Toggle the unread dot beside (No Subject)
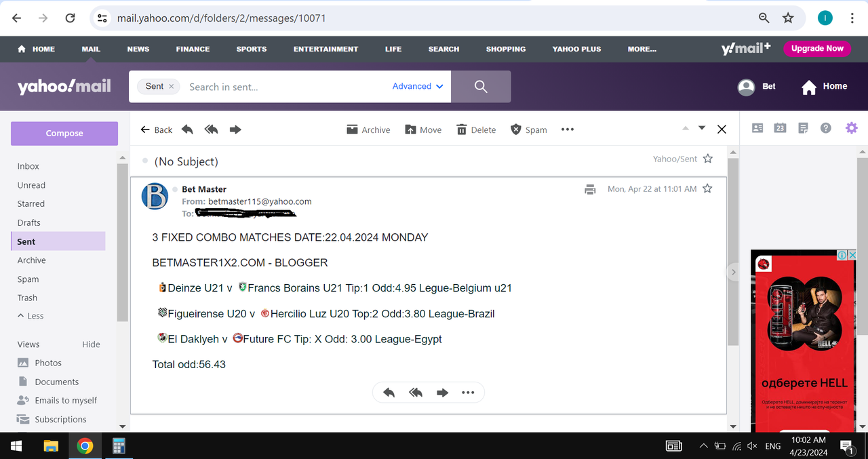The image size is (868, 459). click(x=144, y=161)
